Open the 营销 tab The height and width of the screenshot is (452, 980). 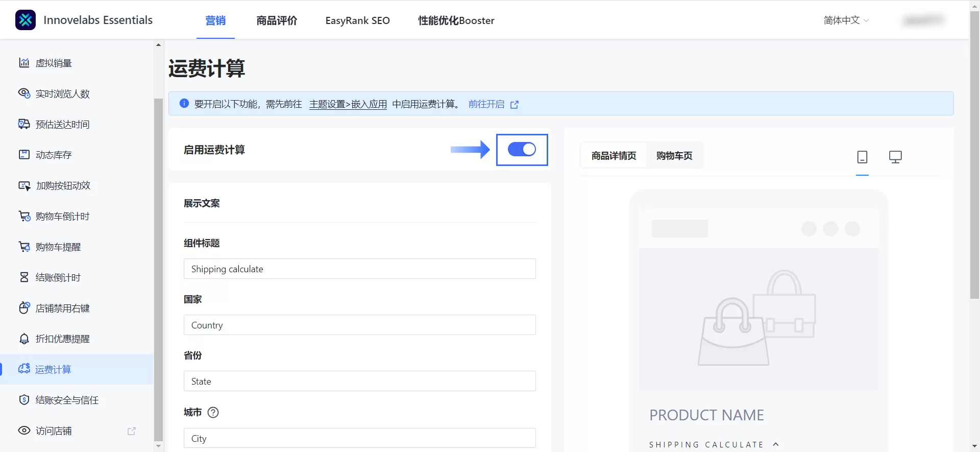coord(215,20)
